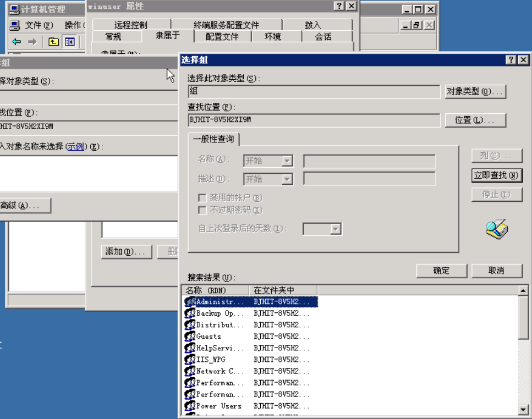Open the 操作 menu in Computer Management
This screenshot has height=419, width=532.
pyautogui.click(x=74, y=25)
